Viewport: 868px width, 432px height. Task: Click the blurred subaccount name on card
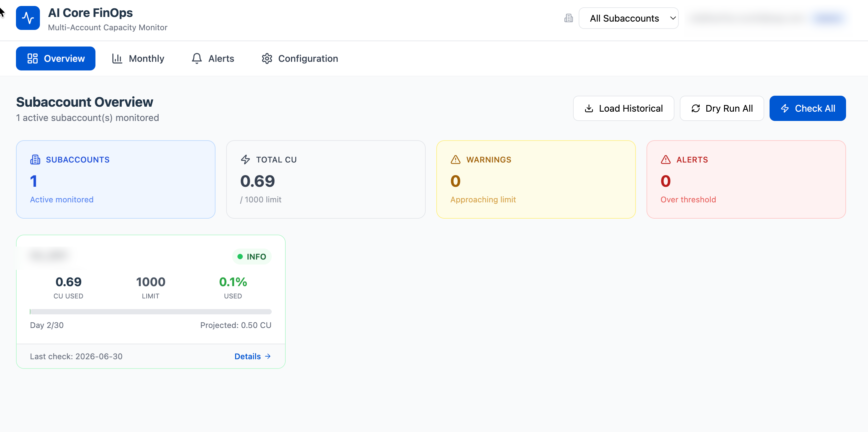tap(49, 255)
